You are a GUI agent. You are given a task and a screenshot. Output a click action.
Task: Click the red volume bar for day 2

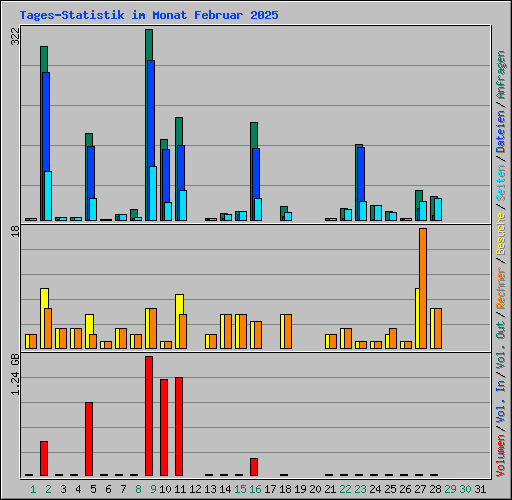click(x=44, y=459)
